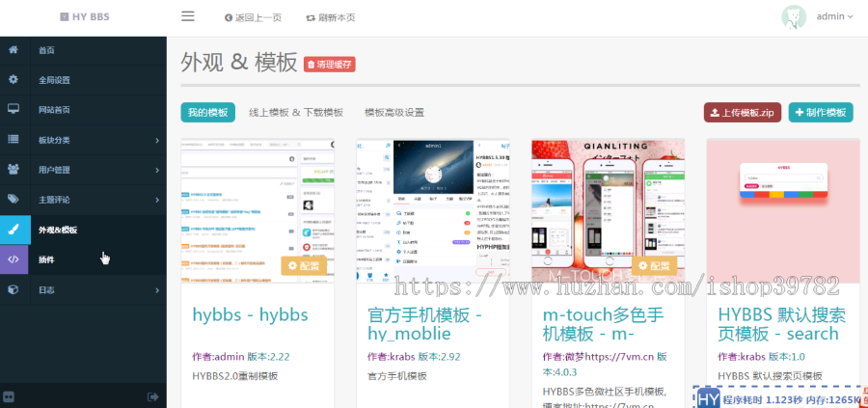868x408 pixels.
Task: Open the m-touch template preview thumbnail
Action: [609, 211]
